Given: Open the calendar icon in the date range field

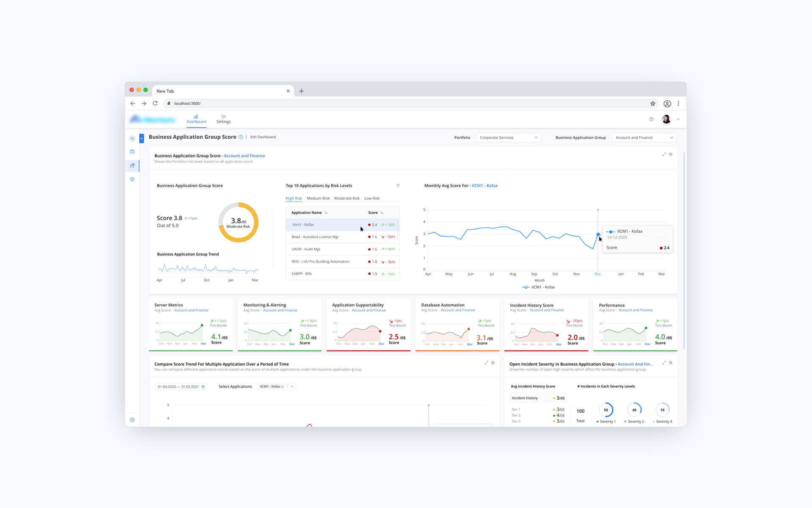Looking at the screenshot, I should (x=203, y=387).
